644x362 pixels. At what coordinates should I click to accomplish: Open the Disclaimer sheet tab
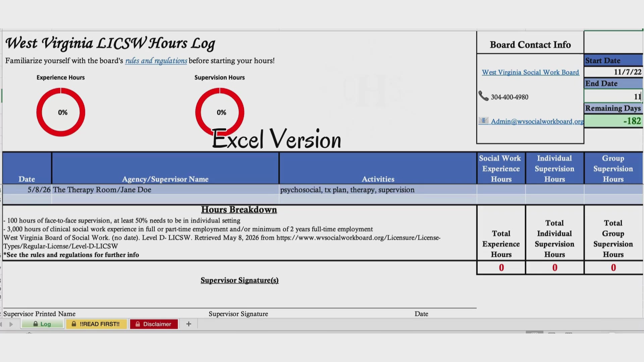coord(154,324)
